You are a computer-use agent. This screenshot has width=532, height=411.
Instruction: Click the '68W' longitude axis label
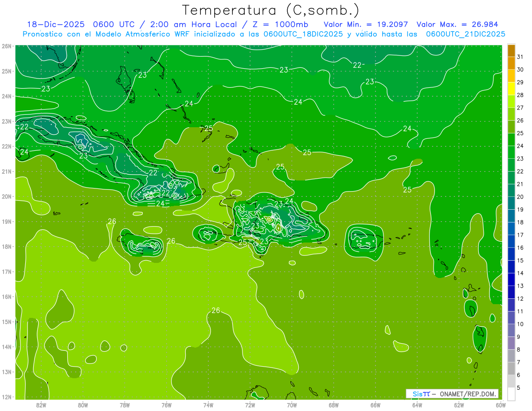pyautogui.click(x=334, y=405)
